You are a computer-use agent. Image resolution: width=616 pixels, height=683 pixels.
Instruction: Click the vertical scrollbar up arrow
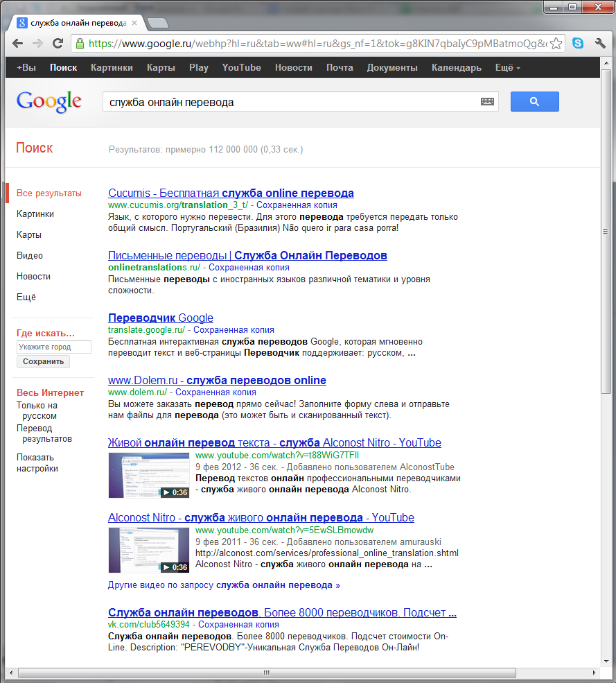pyautogui.click(x=606, y=62)
